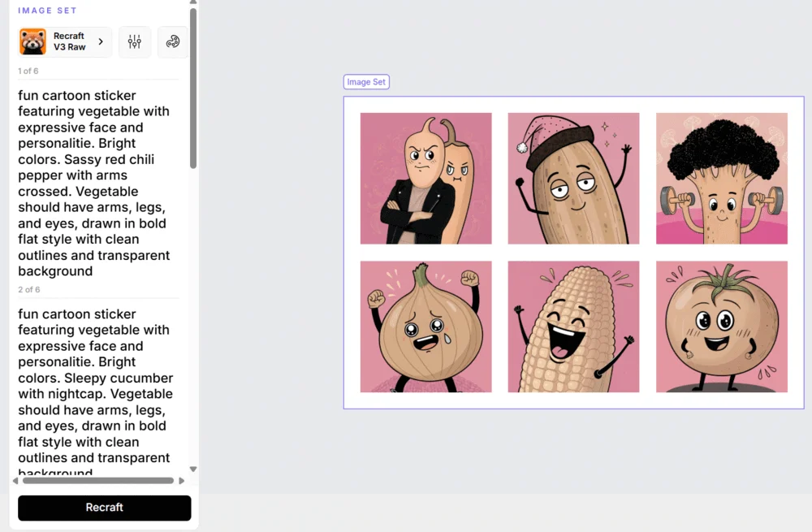Click into the sleepy cucumber prompt text
Image resolution: width=812 pixels, height=532 pixels.
(95, 393)
